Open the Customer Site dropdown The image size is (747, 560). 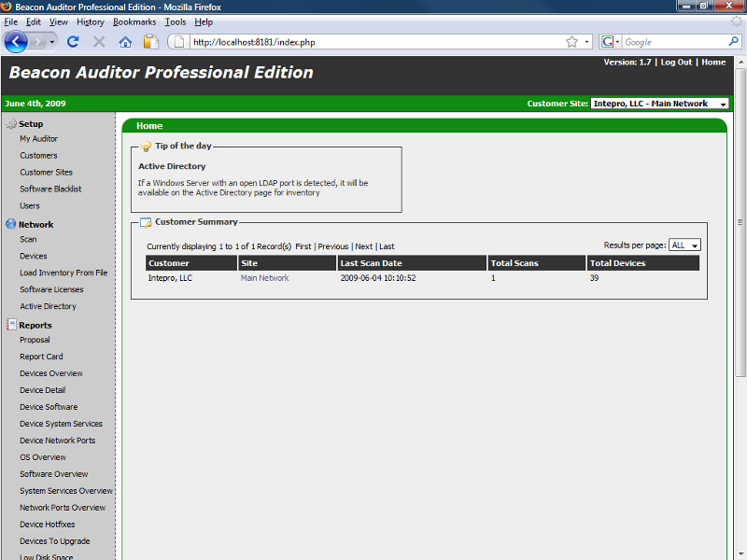pyautogui.click(x=659, y=104)
